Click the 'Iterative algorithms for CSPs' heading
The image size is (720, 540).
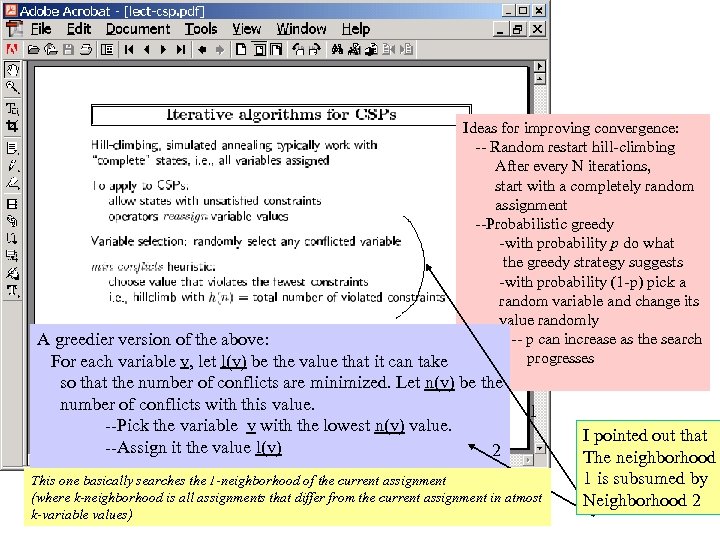pyautogui.click(x=281, y=114)
